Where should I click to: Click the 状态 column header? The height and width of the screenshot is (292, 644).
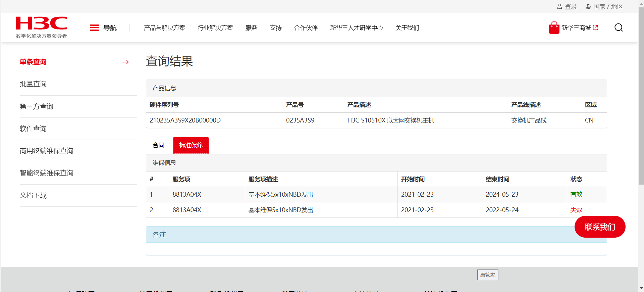576,179
